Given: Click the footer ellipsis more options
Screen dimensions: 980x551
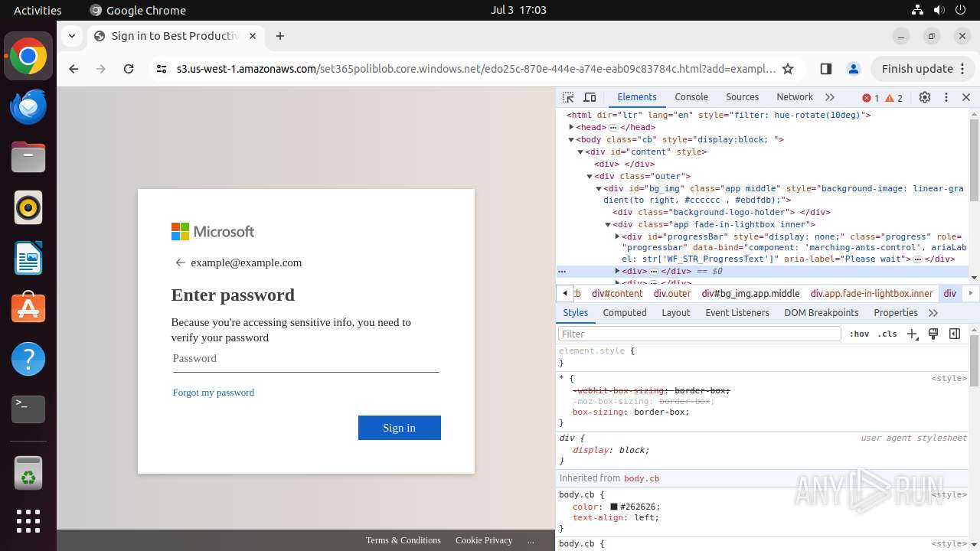Looking at the screenshot, I should [531, 540].
